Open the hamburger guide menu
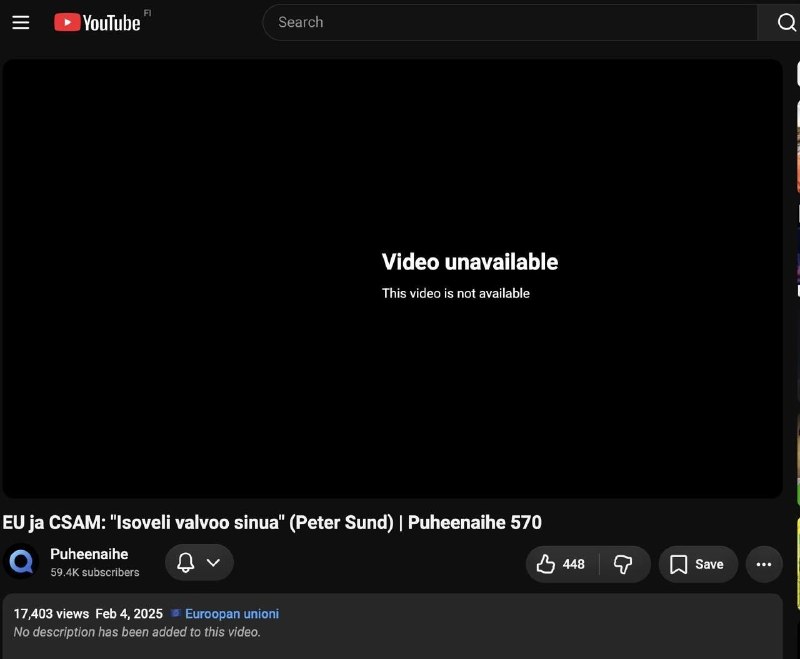800x659 pixels. [20, 22]
